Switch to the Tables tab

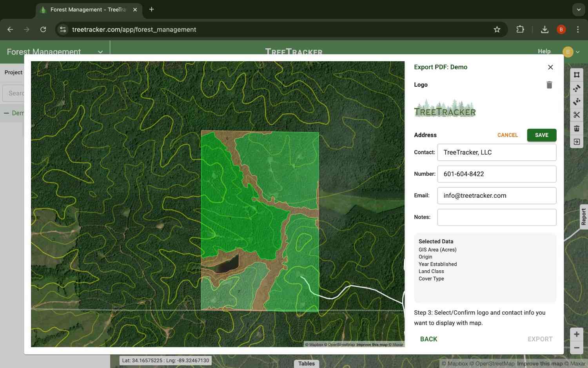click(307, 363)
